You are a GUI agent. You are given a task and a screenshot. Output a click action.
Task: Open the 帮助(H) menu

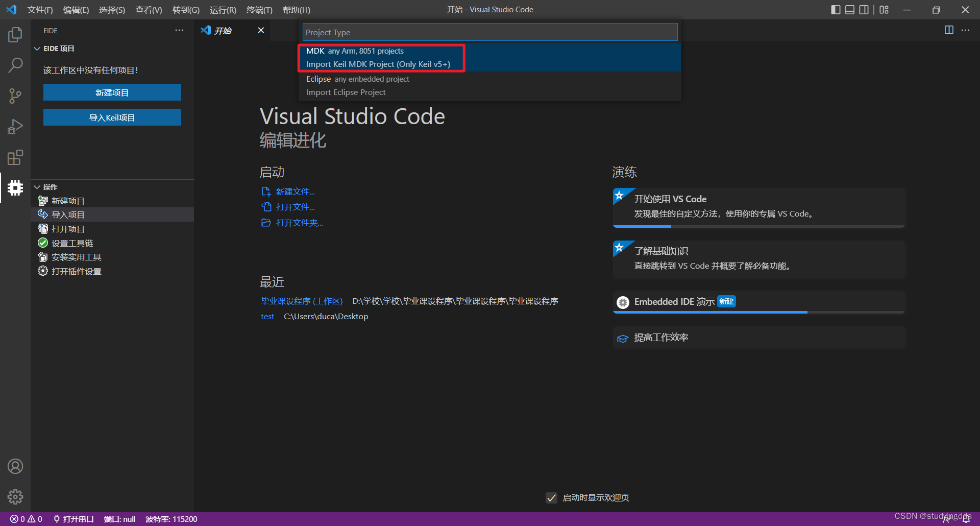coord(296,10)
